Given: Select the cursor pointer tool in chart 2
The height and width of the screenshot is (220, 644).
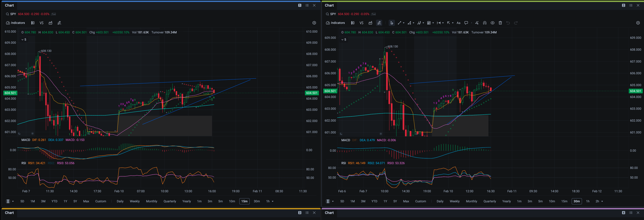Looking at the screenshot, I should pos(392,23).
